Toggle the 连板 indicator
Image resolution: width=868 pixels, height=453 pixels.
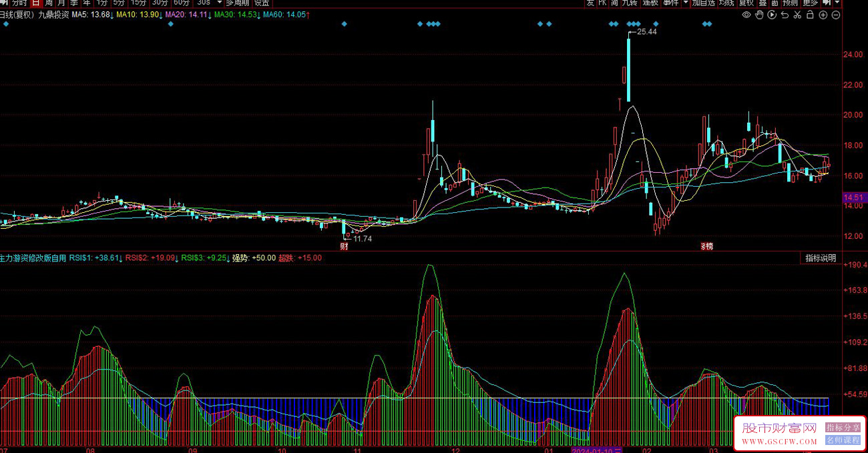(x=650, y=3)
